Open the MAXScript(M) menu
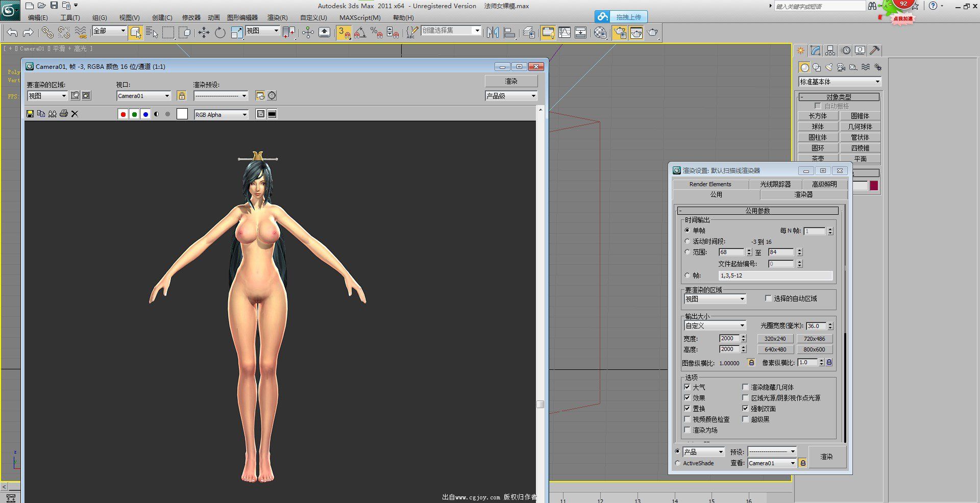980x503 pixels. click(x=360, y=18)
